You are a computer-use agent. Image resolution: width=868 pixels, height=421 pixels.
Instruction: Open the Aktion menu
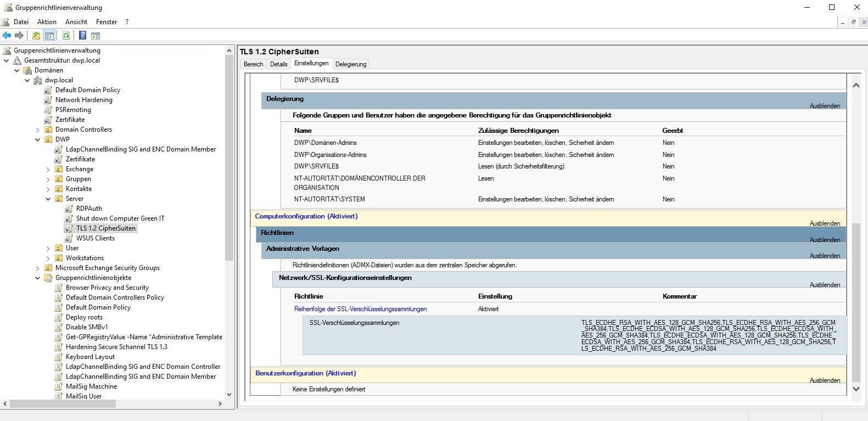(x=47, y=22)
